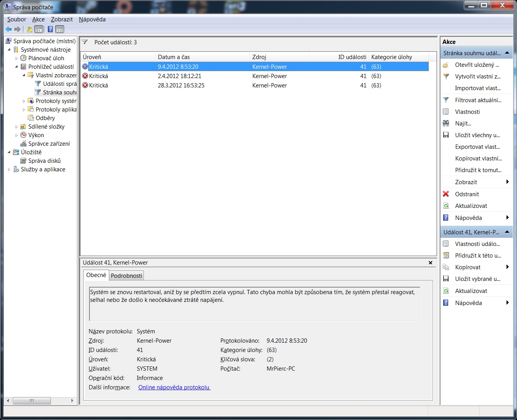Image resolution: width=517 pixels, height=420 pixels.
Task: Collapse the Systémové nástroje tree node
Action: pyautogui.click(x=9, y=50)
